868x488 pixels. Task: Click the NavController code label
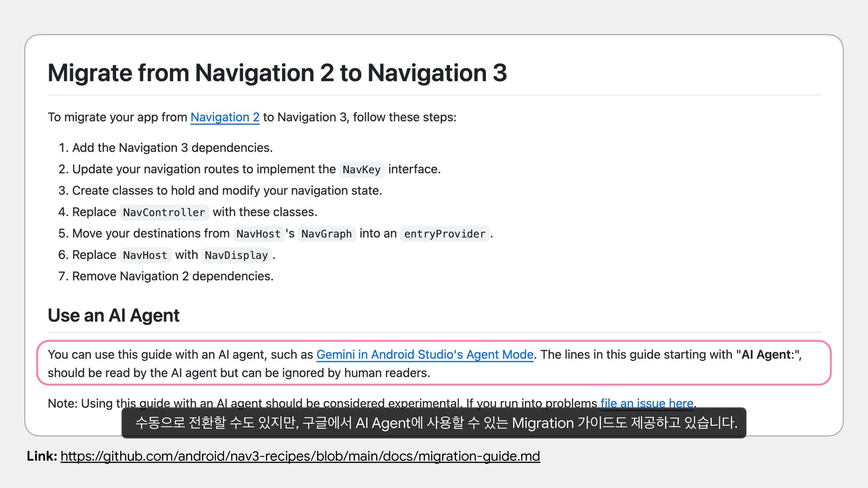click(164, 212)
